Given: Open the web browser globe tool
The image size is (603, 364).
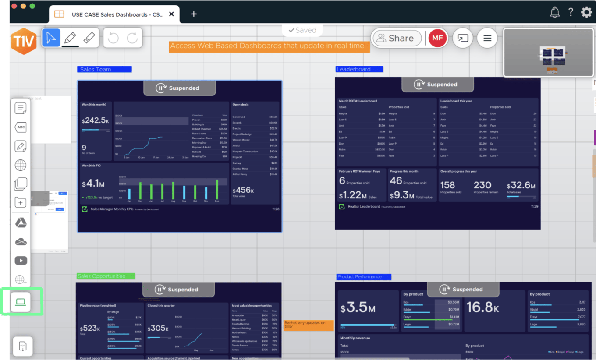Looking at the screenshot, I should tap(21, 165).
